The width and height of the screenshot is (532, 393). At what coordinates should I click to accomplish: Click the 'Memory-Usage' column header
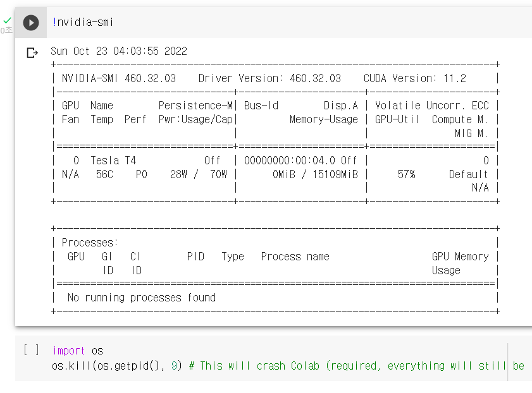pyautogui.click(x=324, y=119)
